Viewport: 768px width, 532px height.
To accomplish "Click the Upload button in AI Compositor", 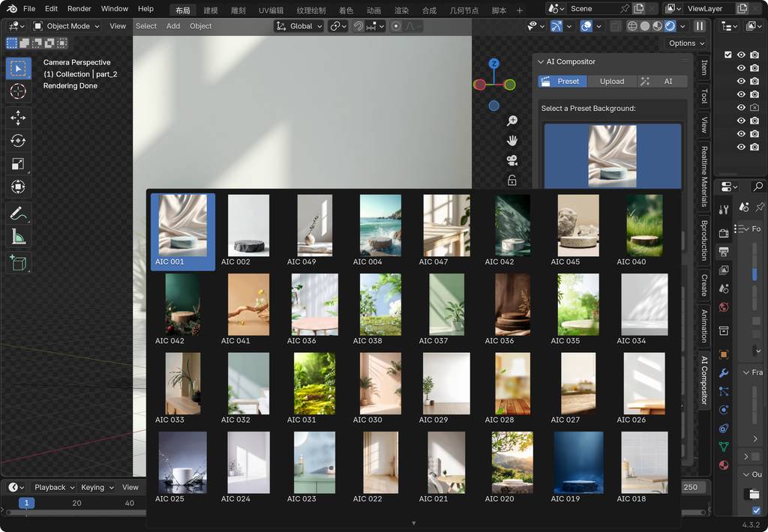I will (x=611, y=81).
